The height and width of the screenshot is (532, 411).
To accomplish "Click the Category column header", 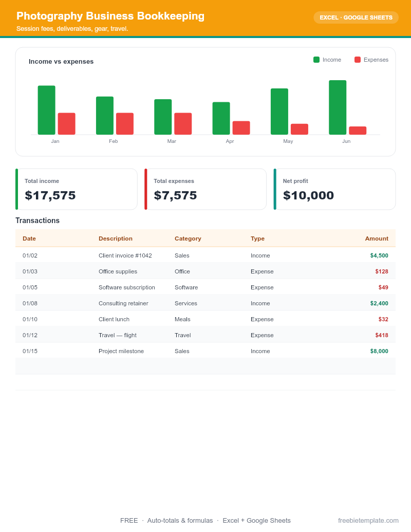I will tap(188, 239).
